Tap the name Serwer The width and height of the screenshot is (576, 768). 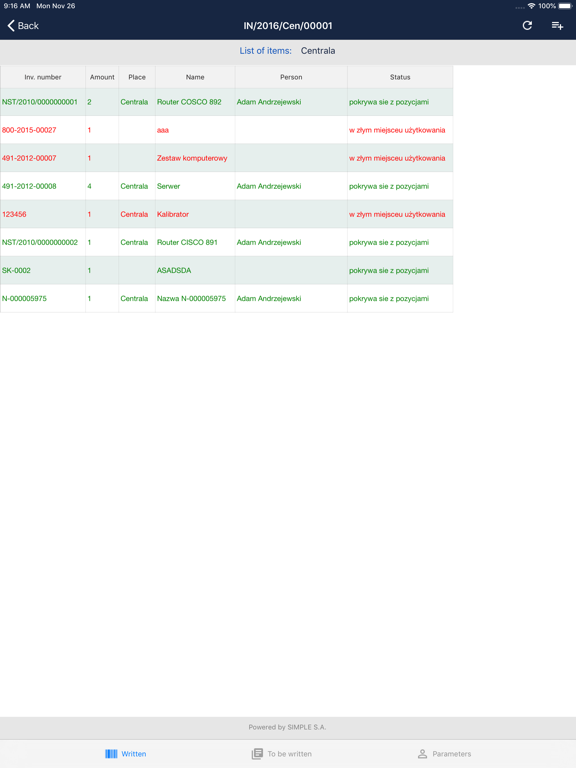[168, 186]
